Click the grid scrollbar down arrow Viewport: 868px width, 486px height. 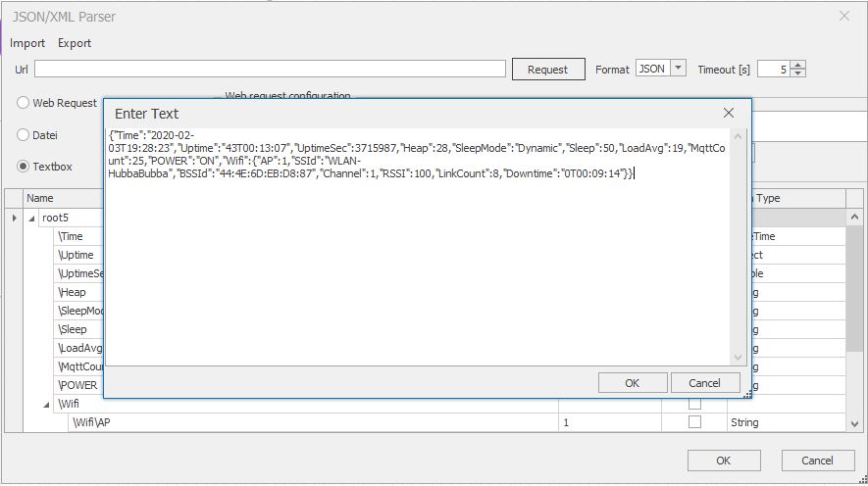(x=854, y=424)
